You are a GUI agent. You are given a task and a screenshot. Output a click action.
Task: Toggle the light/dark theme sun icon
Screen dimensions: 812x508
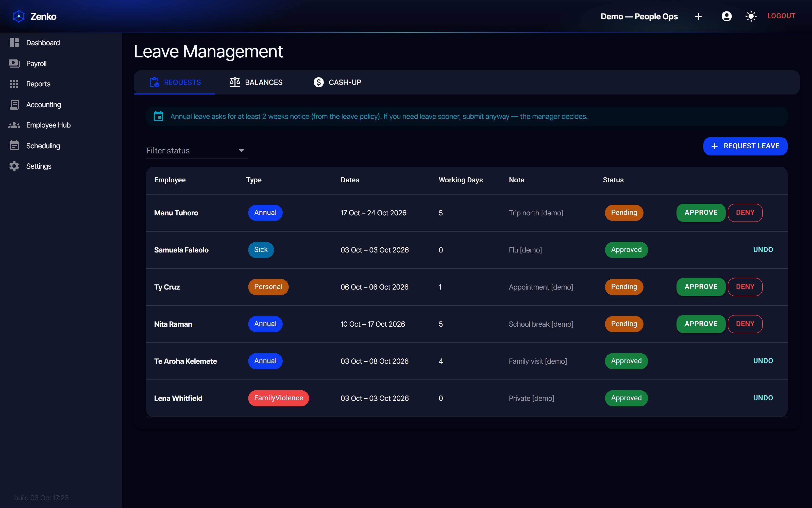(751, 16)
